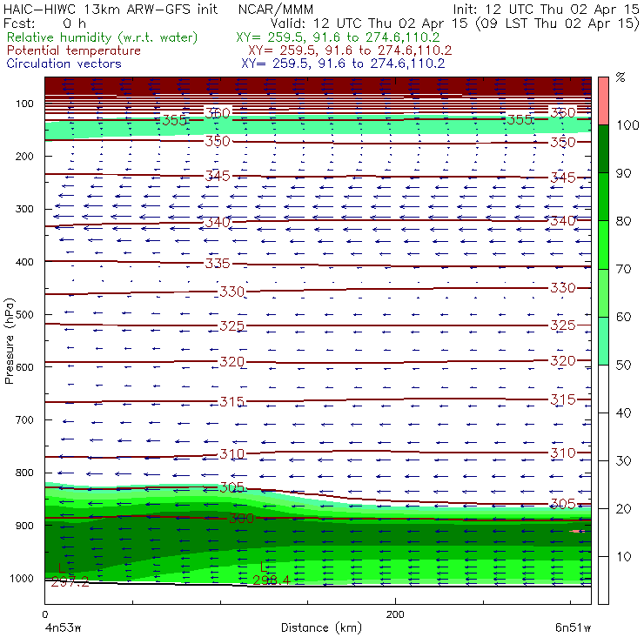644x644 pixels.
Task: Click the "297.2" low value label
Action: 70,582
